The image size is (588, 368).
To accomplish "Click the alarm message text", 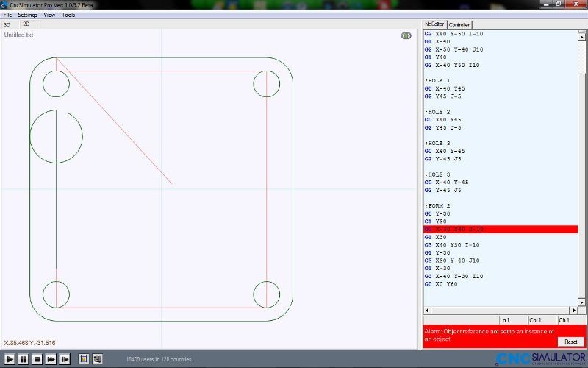I will (489, 335).
